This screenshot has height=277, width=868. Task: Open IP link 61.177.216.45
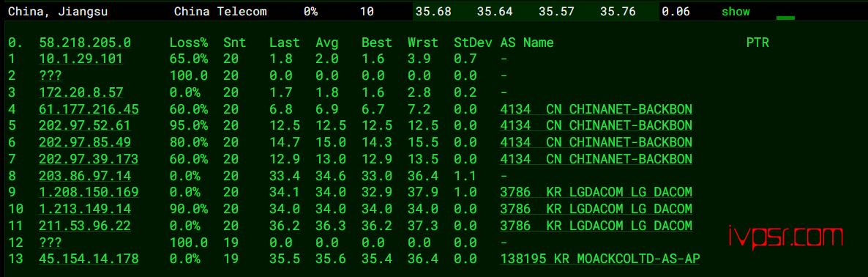pos(89,109)
